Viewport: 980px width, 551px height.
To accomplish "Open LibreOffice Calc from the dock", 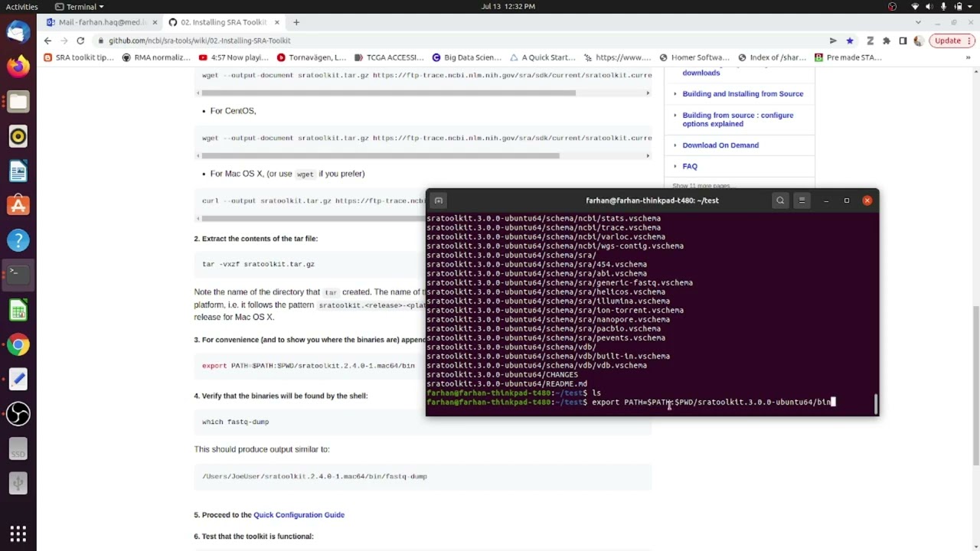I will pyautogui.click(x=18, y=310).
